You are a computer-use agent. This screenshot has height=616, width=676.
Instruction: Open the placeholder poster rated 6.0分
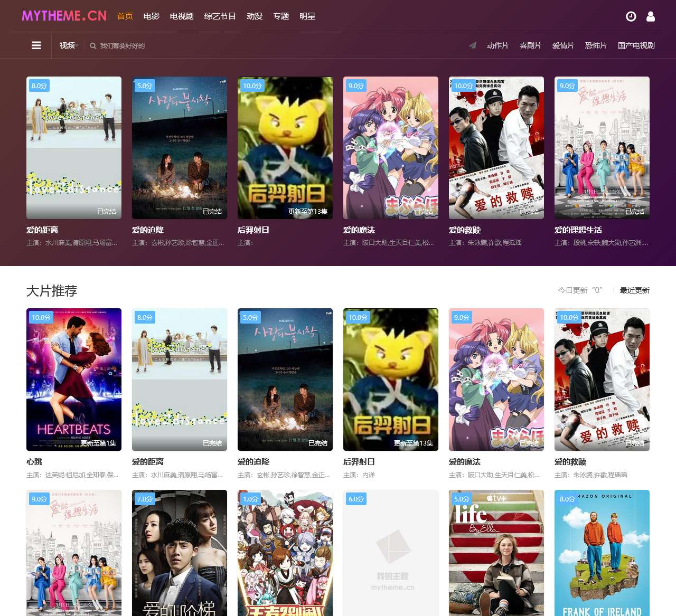(391, 553)
